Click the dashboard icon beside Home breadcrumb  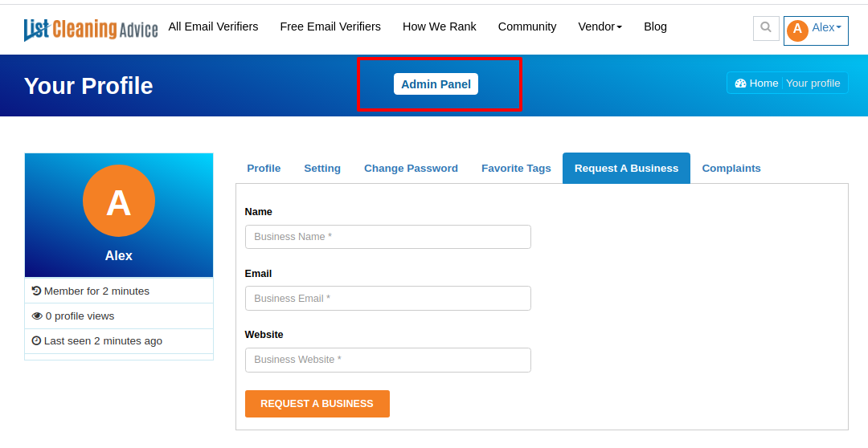click(x=741, y=83)
